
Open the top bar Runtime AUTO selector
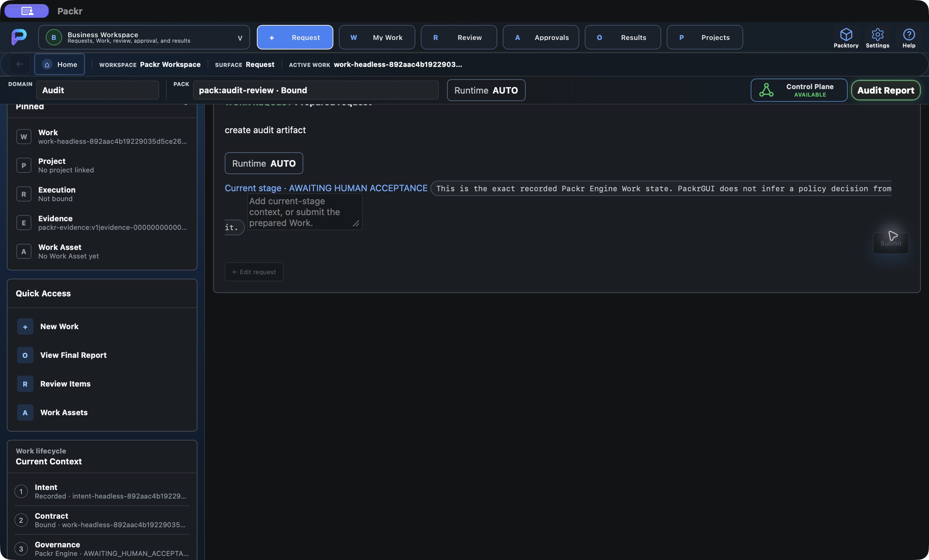(x=486, y=90)
